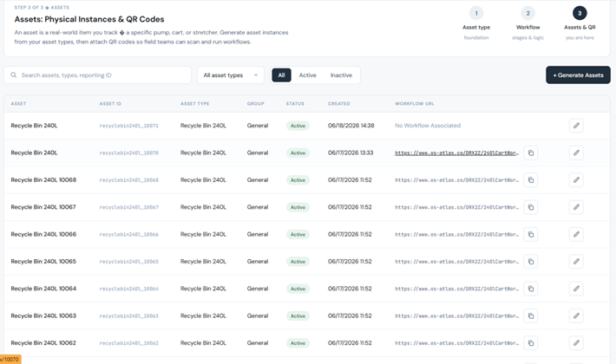The image size is (616, 364).
Task: Copy workflow URL for Recycle Bin 240L 10063
Action: (531, 315)
